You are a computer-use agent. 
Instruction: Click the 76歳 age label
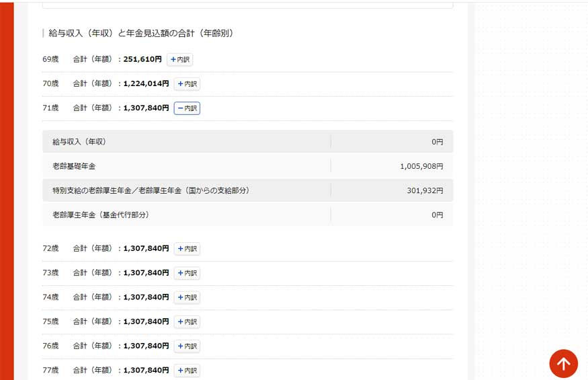(x=50, y=346)
